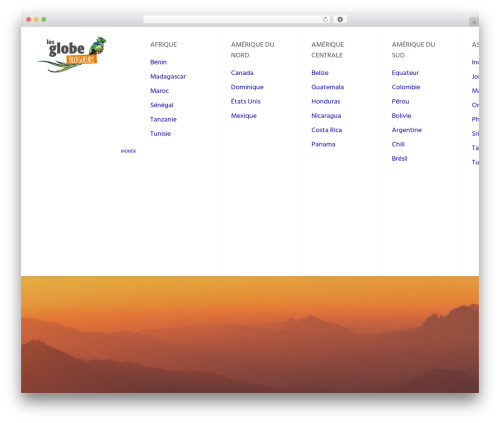Click the sunset mountains hero image
Screen dimensions: 500x423
[250, 334]
